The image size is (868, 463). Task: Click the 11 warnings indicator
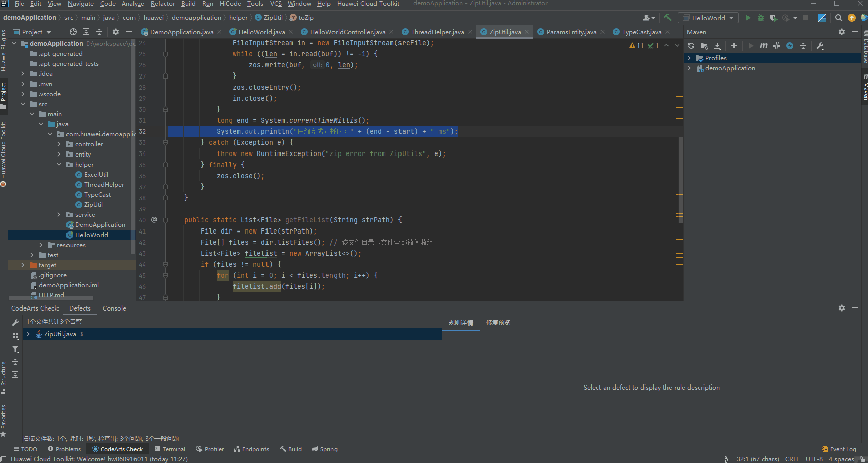pos(636,45)
